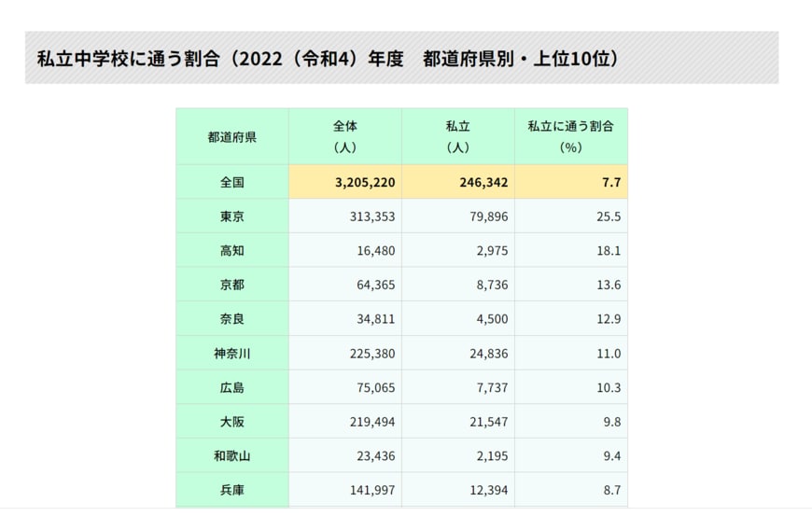Select the 全国 total value 3,205,220

[x=365, y=182]
